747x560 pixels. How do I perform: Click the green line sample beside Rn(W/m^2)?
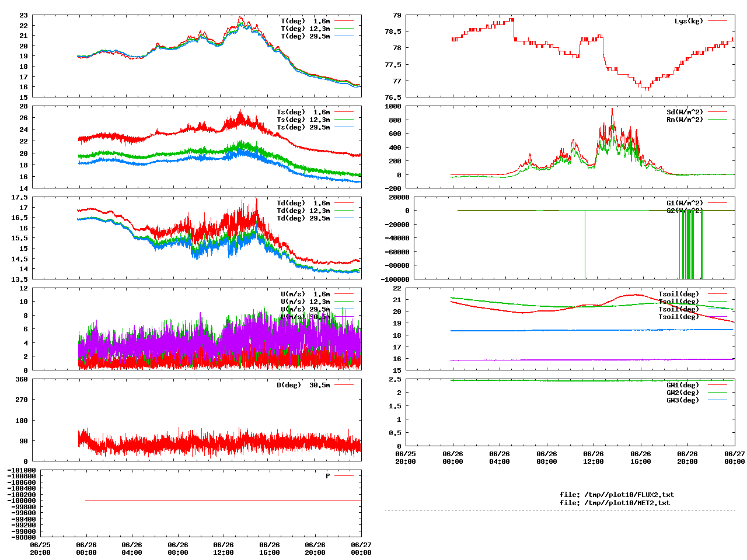[x=718, y=120]
